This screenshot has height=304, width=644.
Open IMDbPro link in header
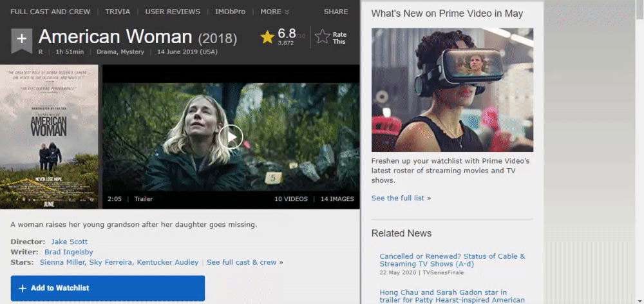coord(230,12)
